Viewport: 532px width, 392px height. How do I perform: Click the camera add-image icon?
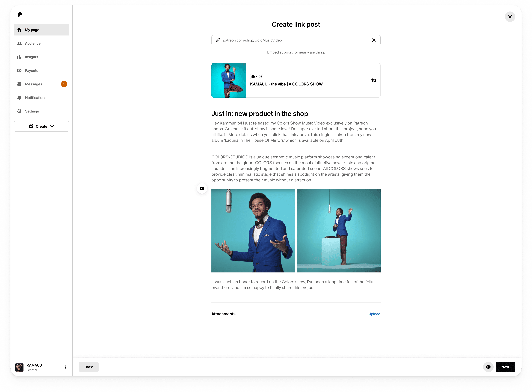tap(202, 188)
